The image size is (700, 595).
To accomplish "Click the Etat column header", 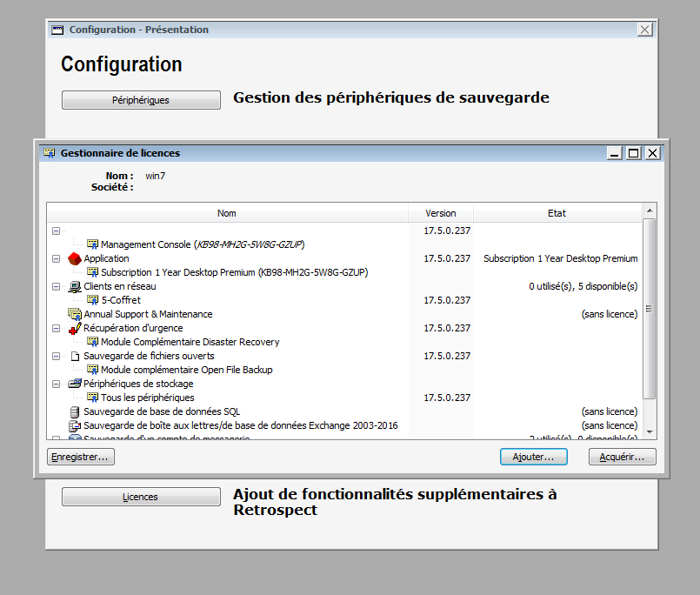I will (557, 213).
